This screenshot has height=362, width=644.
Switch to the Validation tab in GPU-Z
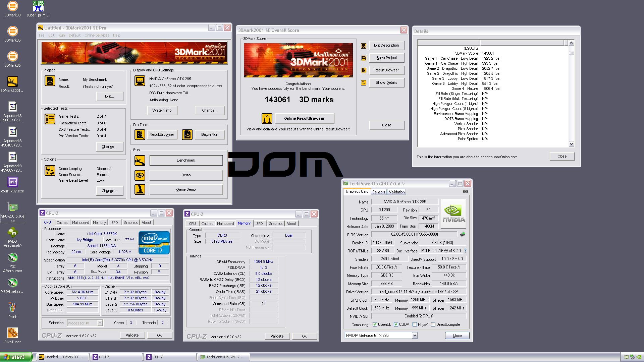click(x=396, y=192)
